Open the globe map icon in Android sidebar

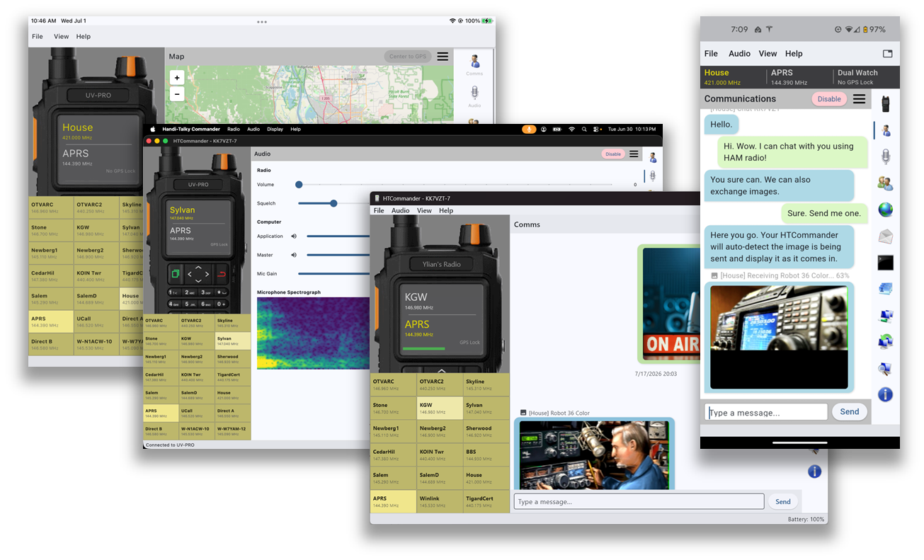(885, 210)
